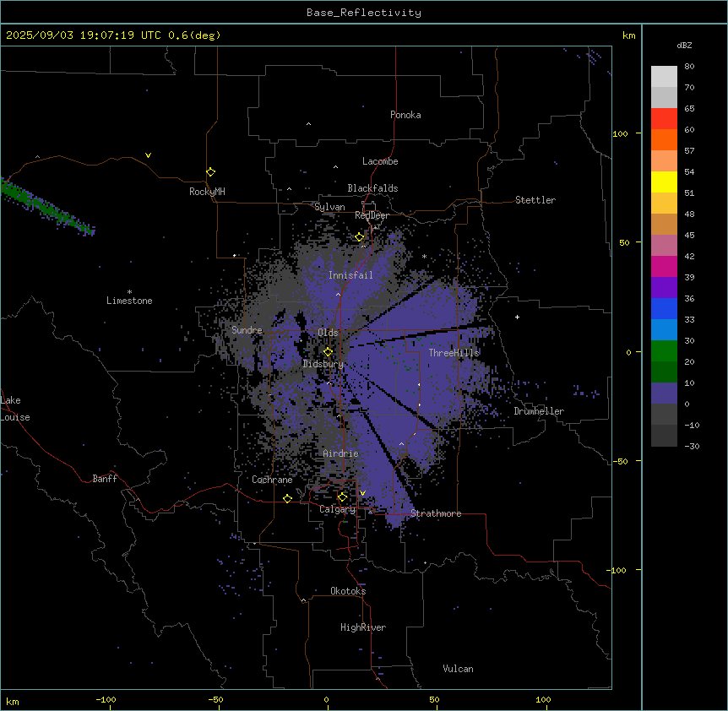Image resolution: width=728 pixels, height=711 pixels.
Task: Click the km unit label at top right
Action: click(x=628, y=35)
